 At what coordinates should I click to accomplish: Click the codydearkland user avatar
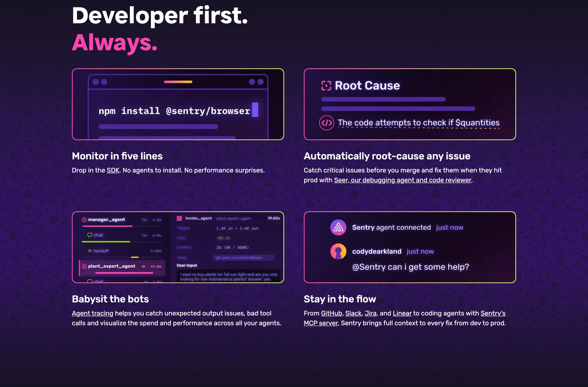338,251
